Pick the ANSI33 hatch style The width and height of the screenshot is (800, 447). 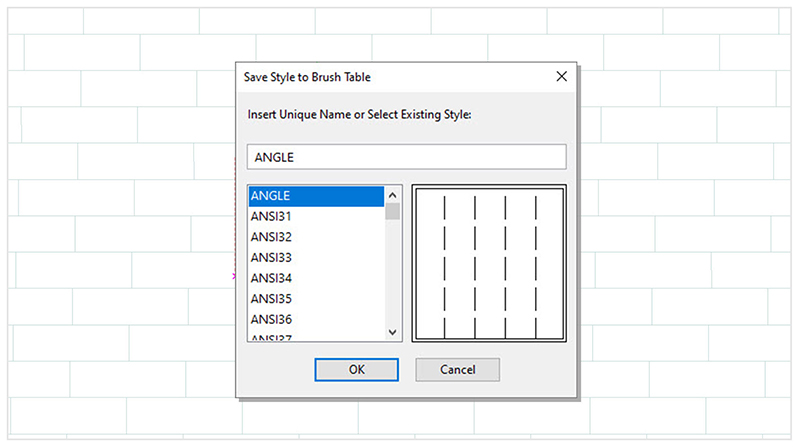click(x=316, y=258)
